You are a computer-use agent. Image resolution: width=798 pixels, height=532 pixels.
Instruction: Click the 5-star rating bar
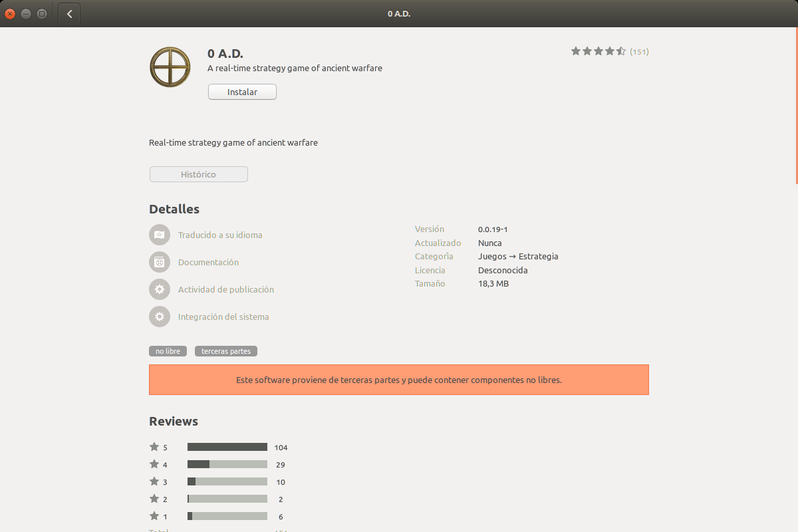(x=227, y=447)
